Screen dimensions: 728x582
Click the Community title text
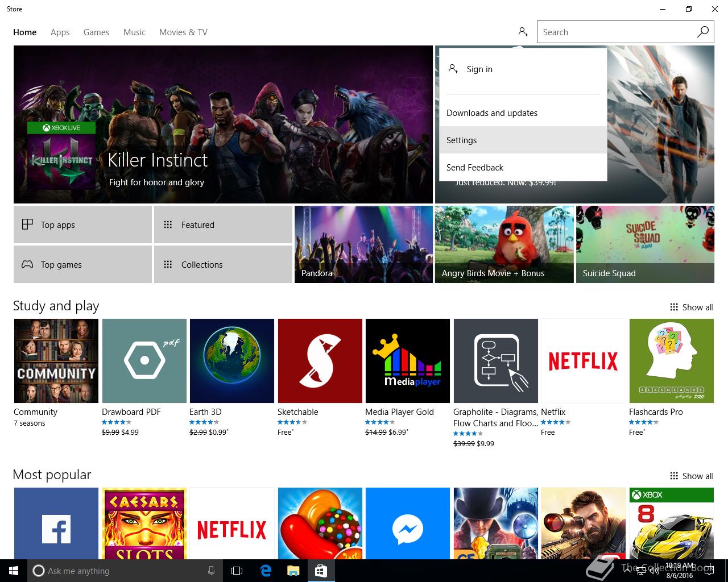(35, 412)
